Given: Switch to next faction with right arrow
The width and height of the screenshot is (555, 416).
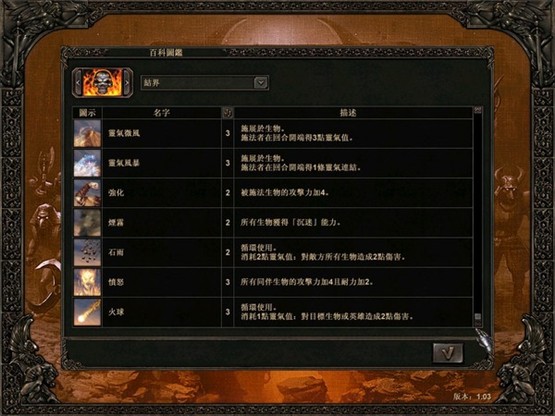Looking at the screenshot, I should (x=127, y=83).
